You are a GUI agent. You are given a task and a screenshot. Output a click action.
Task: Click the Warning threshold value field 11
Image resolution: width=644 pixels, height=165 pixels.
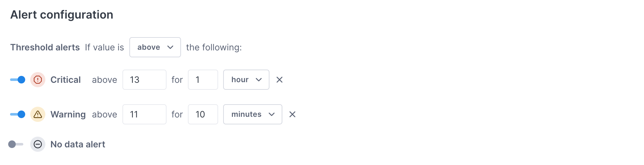click(144, 114)
